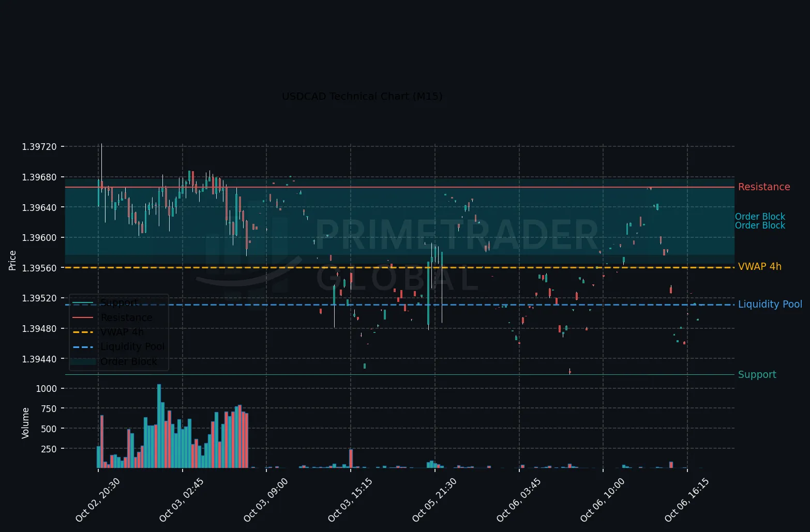The image size is (810, 532).
Task: Click the Oct 03, 15:15 time label
Action: click(350, 499)
